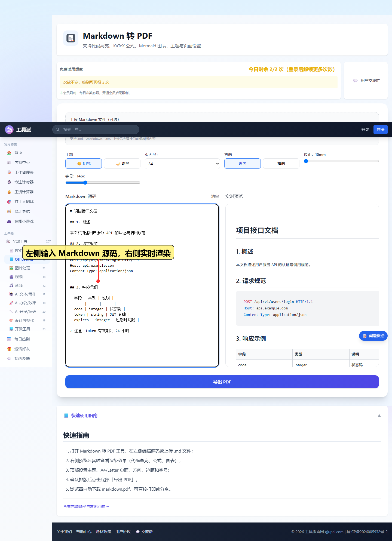Image resolution: width=392 pixels, height=541 pixels.
Task: Click the AI 开发/运维 icon
Action: [x=11, y=312]
